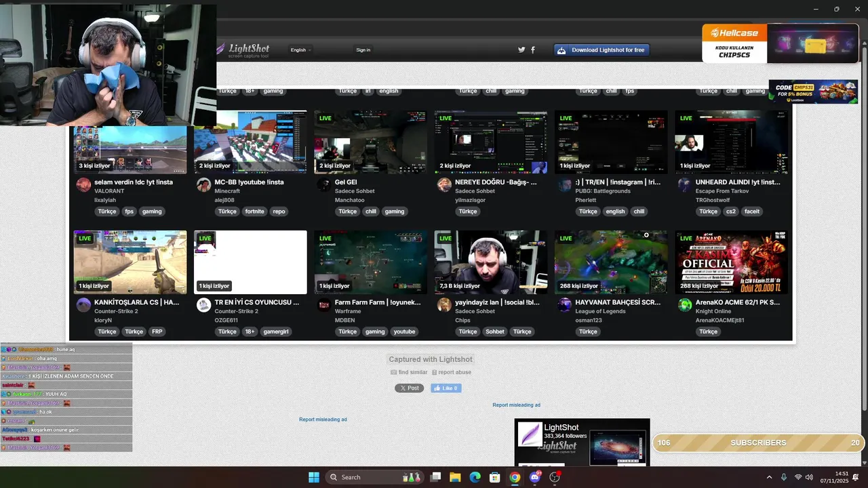This screenshot has width=868, height=488.
Task: Switch to Google Chrome in taskbar
Action: (x=515, y=477)
